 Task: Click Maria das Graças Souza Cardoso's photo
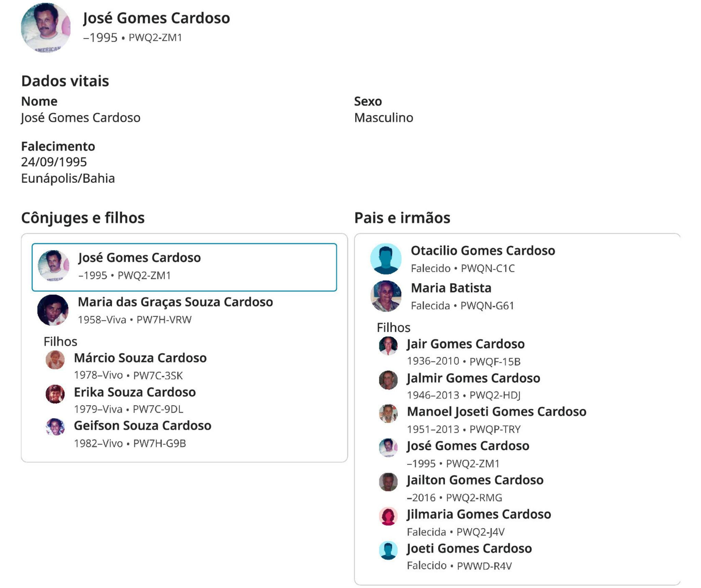tap(53, 310)
